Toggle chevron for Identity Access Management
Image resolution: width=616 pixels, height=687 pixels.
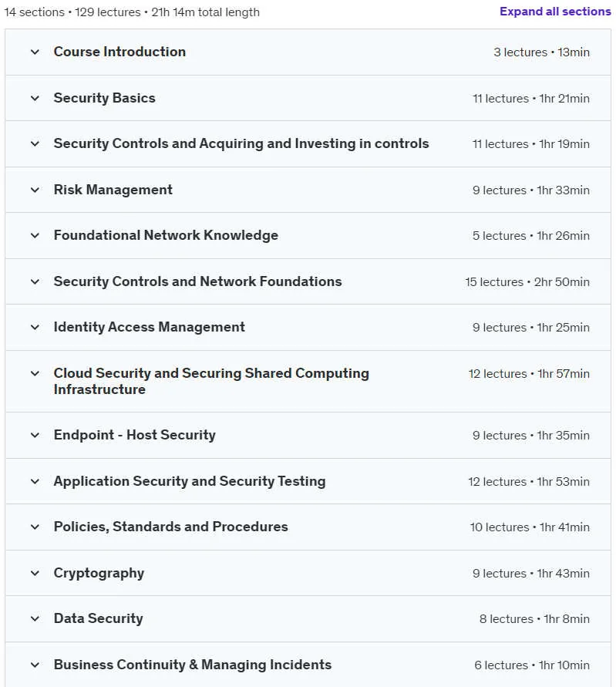(x=35, y=327)
